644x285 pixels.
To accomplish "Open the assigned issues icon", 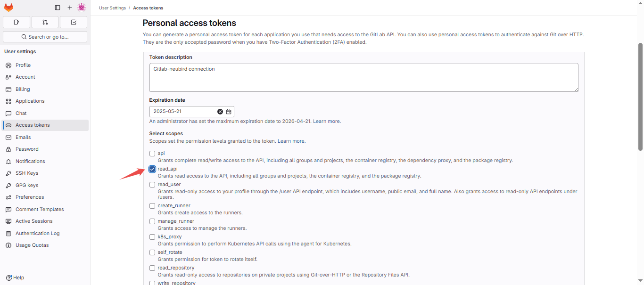I will click(17, 22).
